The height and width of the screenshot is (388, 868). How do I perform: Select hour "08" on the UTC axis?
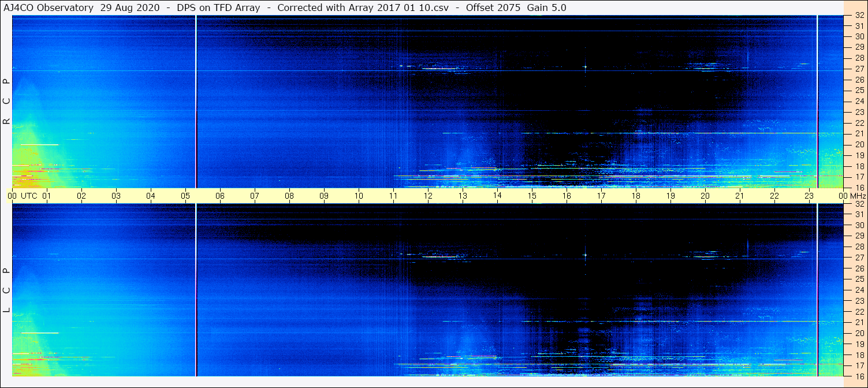(x=289, y=196)
